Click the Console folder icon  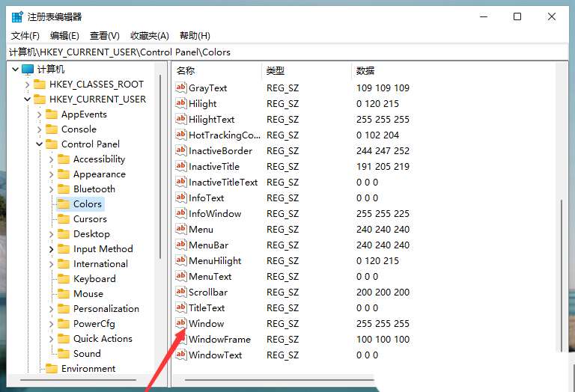[x=52, y=129]
